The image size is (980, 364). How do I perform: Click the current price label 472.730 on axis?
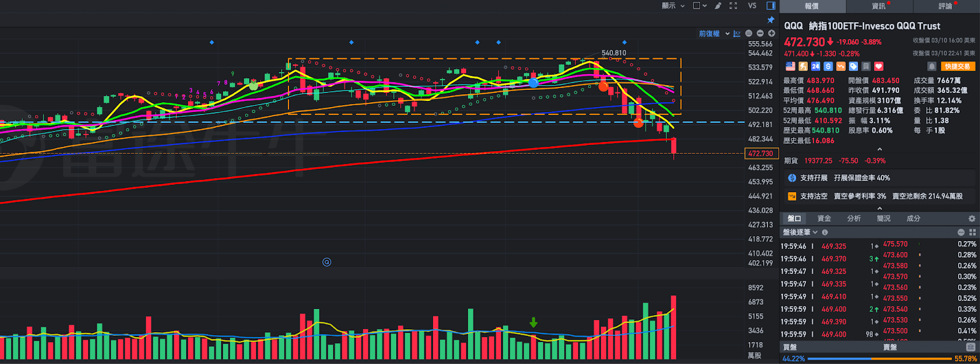point(760,154)
